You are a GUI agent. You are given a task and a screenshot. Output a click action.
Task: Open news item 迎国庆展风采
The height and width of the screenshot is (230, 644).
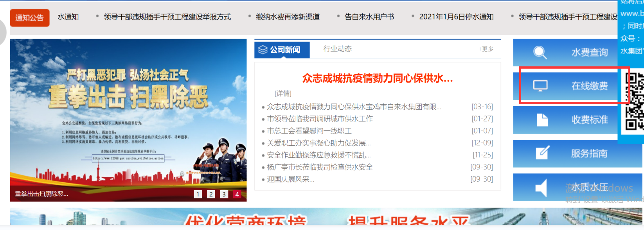click(x=291, y=179)
